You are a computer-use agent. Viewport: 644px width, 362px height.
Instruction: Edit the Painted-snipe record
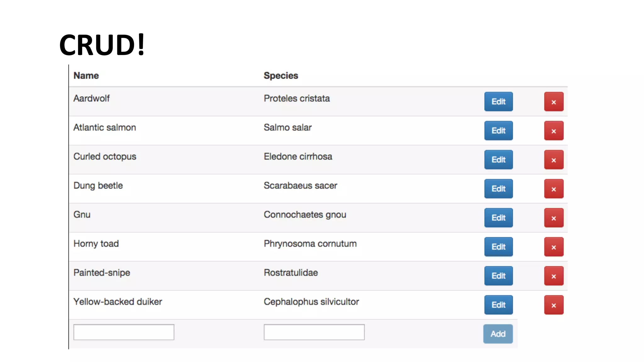[x=498, y=276]
